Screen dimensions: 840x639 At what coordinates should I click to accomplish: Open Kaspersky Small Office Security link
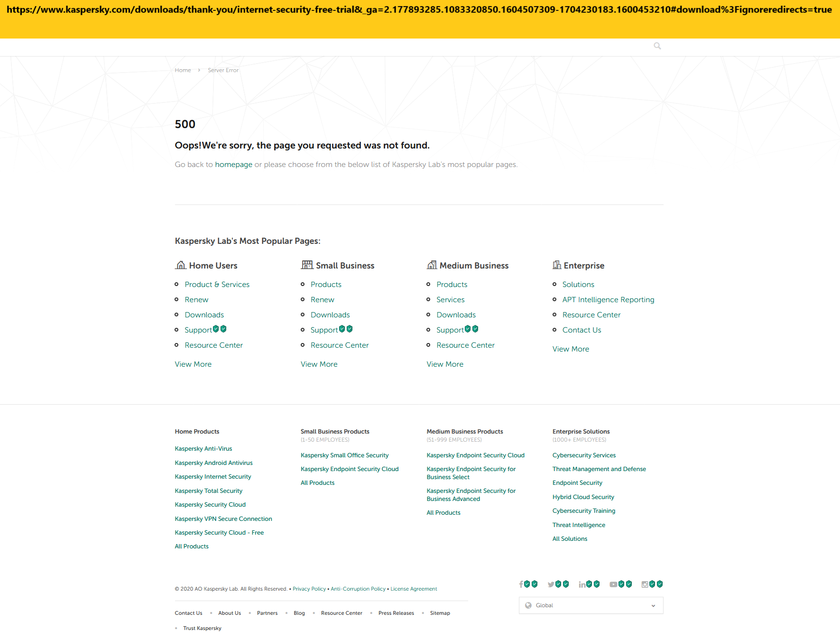344,455
